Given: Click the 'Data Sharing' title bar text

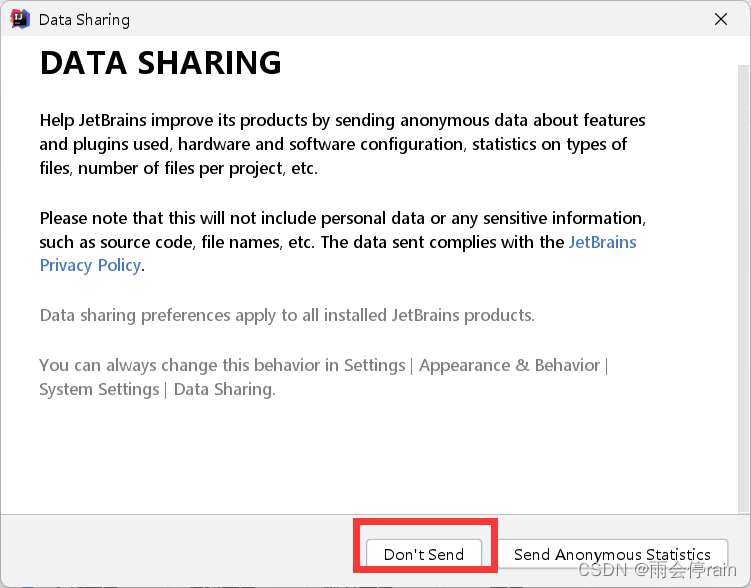Looking at the screenshot, I should 84,20.
